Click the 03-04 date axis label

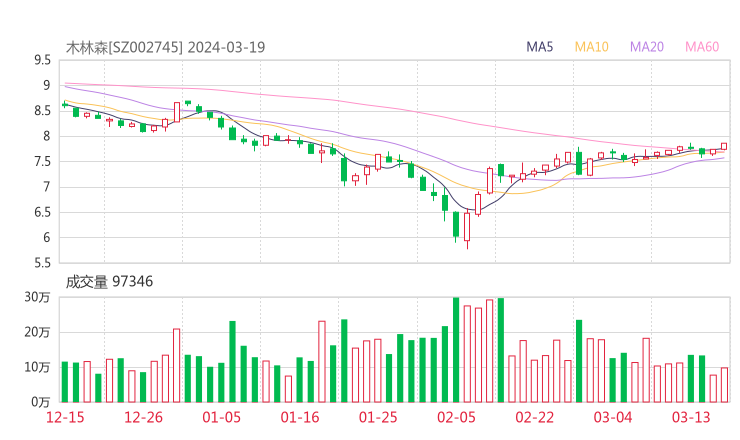click(x=613, y=417)
